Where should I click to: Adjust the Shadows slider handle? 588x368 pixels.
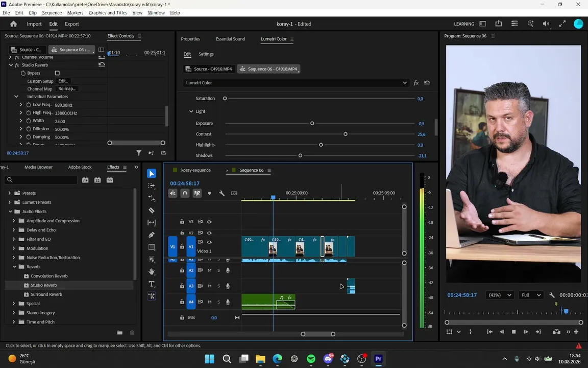click(300, 155)
